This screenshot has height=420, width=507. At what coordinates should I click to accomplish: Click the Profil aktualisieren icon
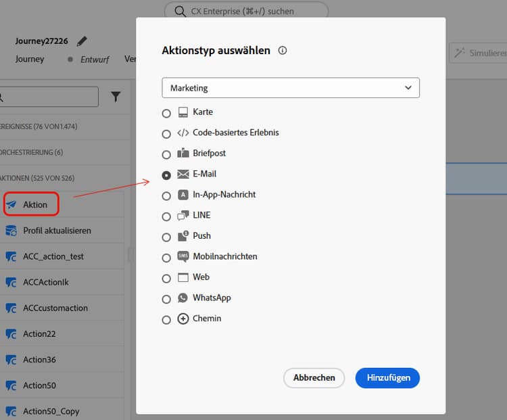click(11, 231)
